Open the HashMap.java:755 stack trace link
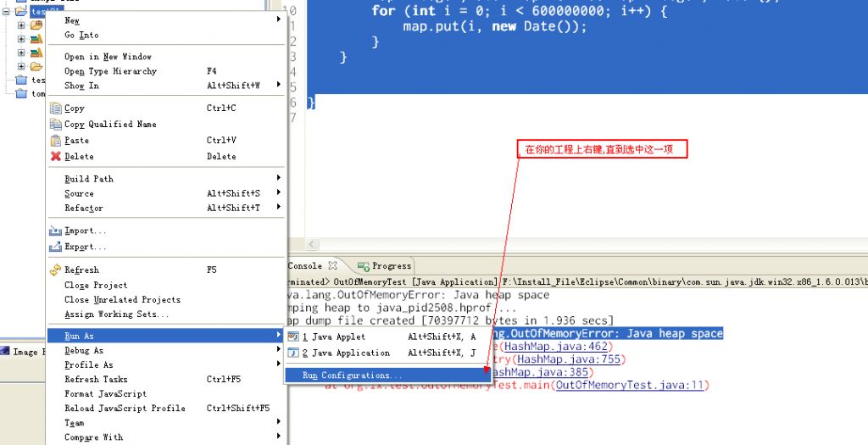 pos(569,359)
